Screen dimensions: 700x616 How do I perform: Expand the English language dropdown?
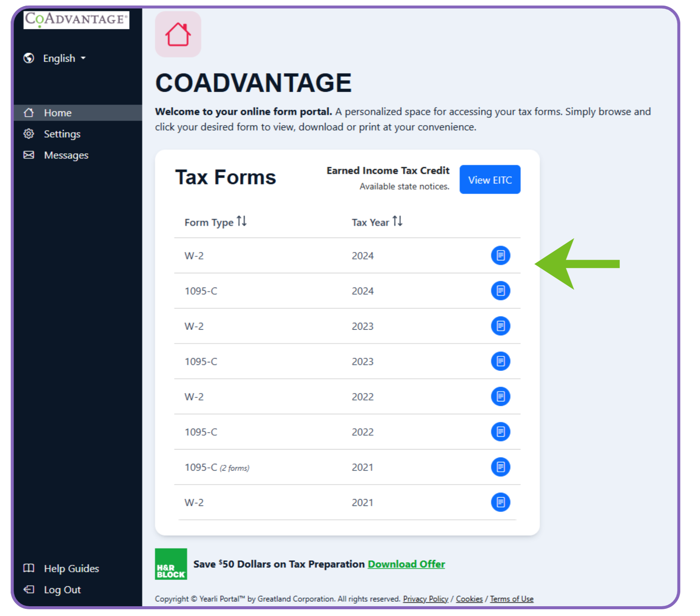(x=64, y=58)
